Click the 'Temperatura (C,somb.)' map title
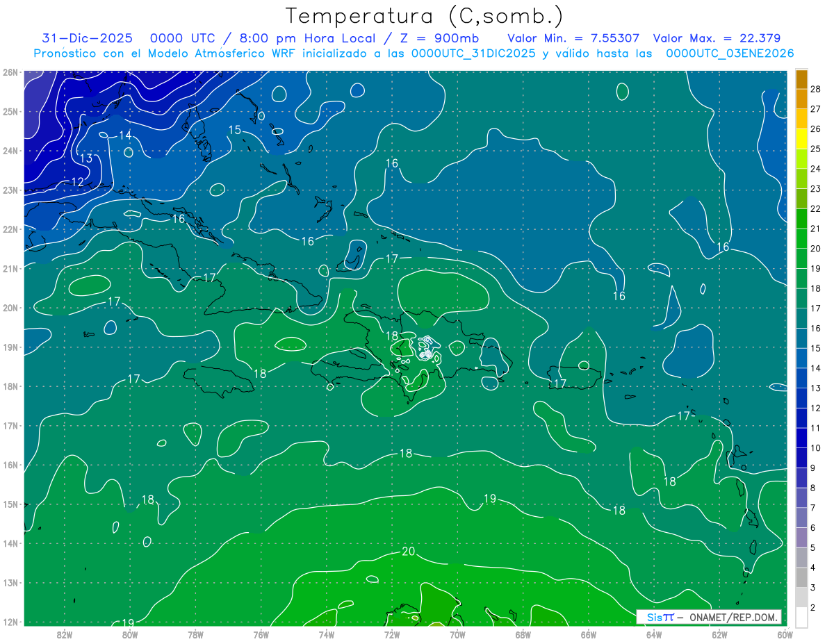 (425, 16)
